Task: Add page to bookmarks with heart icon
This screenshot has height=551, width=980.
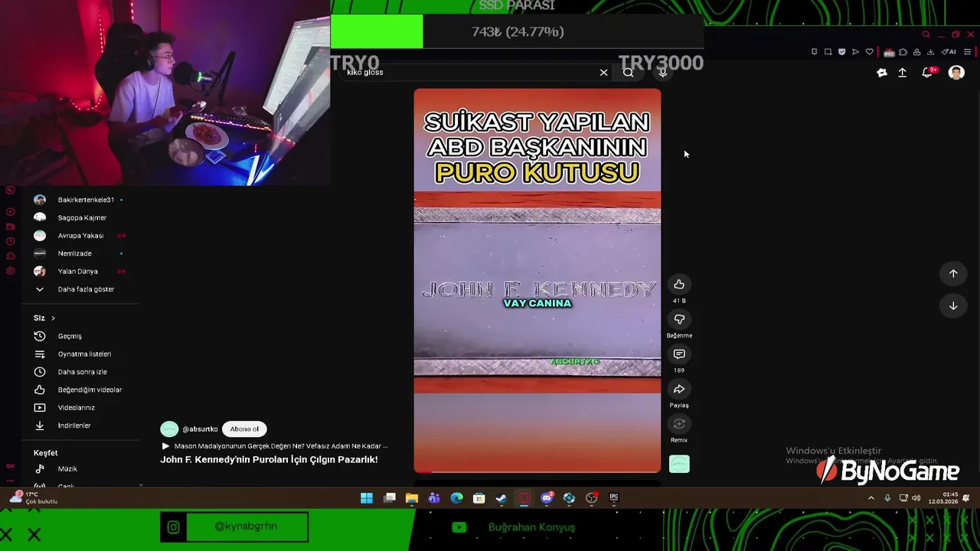Action: pos(869,52)
